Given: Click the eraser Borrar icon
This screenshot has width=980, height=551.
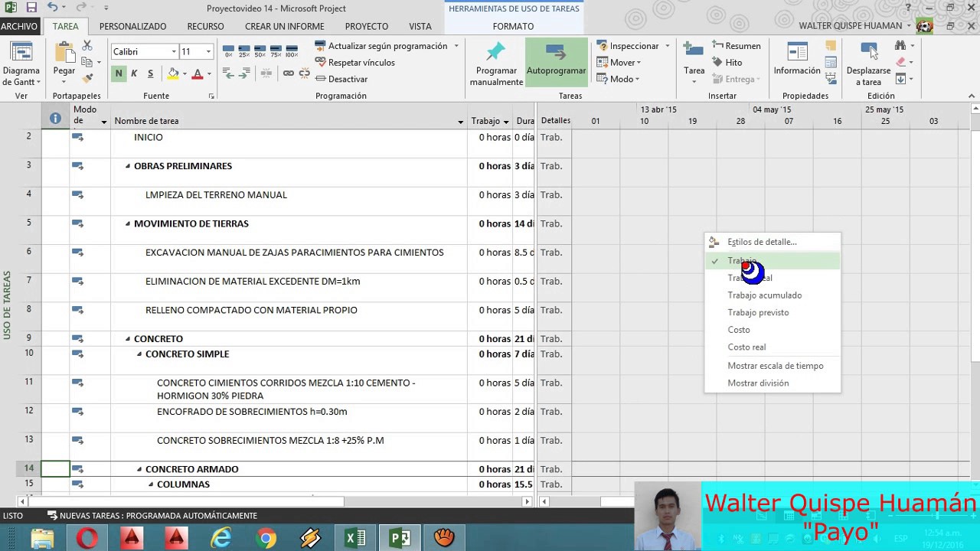Looking at the screenshot, I should [900, 63].
